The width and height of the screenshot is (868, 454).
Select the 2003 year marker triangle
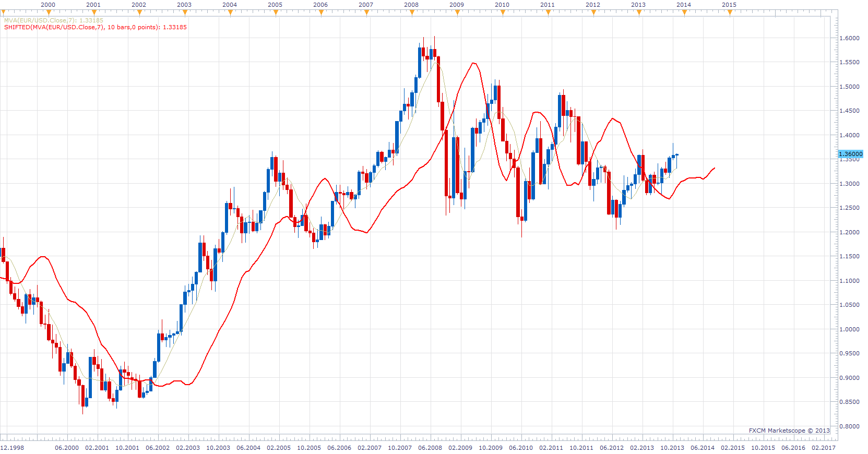(185, 13)
